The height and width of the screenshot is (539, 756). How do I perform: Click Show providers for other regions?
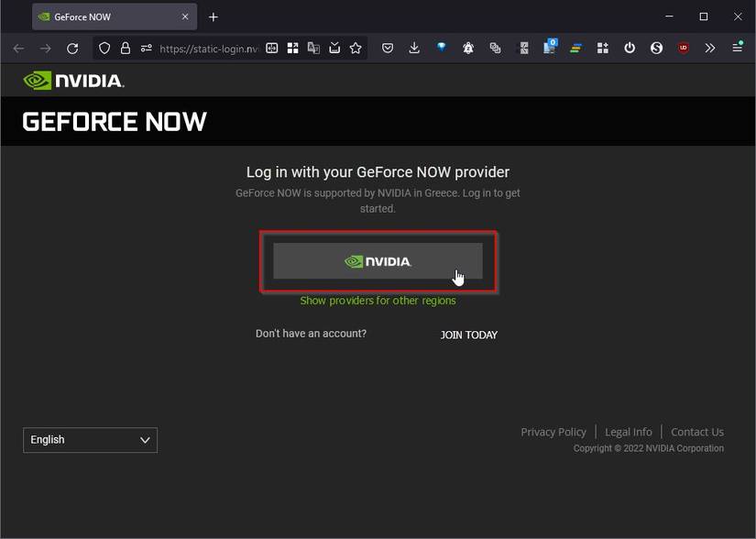(378, 301)
